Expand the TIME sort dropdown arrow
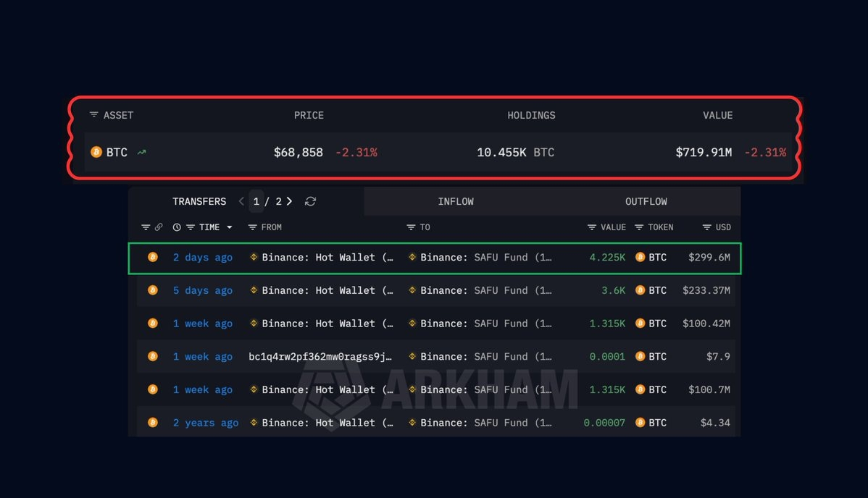 [229, 227]
